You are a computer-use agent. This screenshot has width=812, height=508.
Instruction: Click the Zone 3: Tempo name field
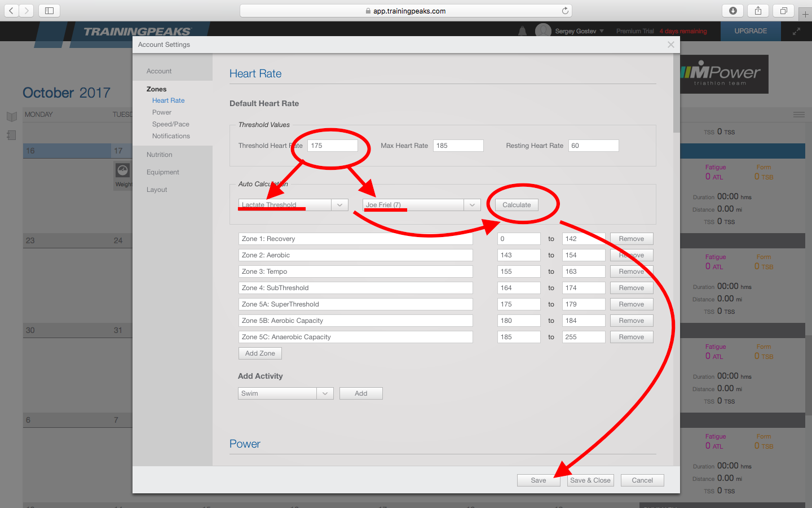coord(355,271)
